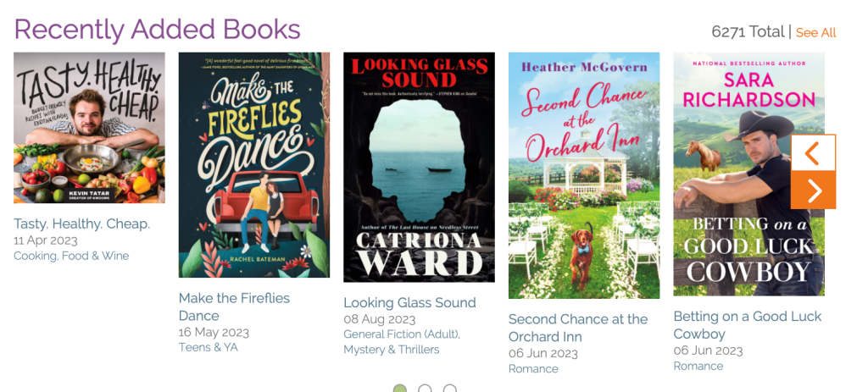
Task: Open Second Chance at the Orchard Inn cover
Action: 584,175
